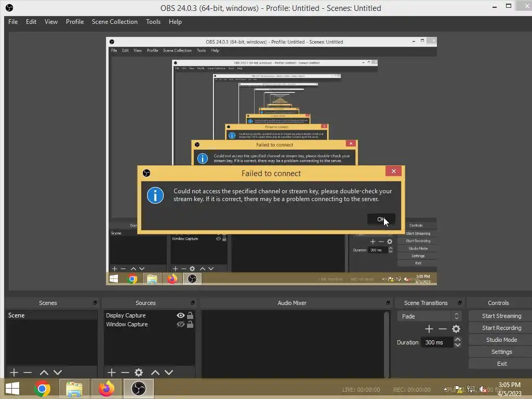Move scene down with arrow icon
532x399 pixels.
(x=58, y=373)
